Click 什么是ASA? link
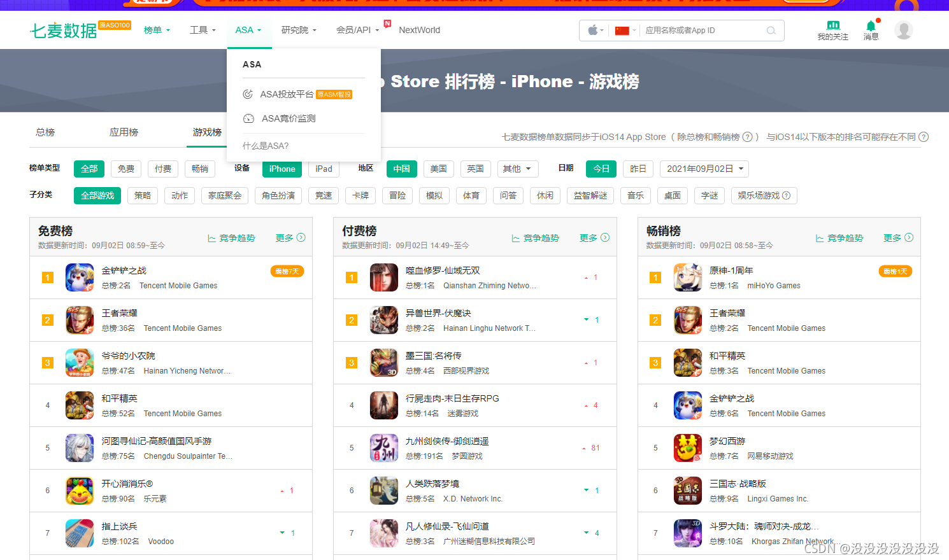The image size is (949, 560). (x=266, y=146)
